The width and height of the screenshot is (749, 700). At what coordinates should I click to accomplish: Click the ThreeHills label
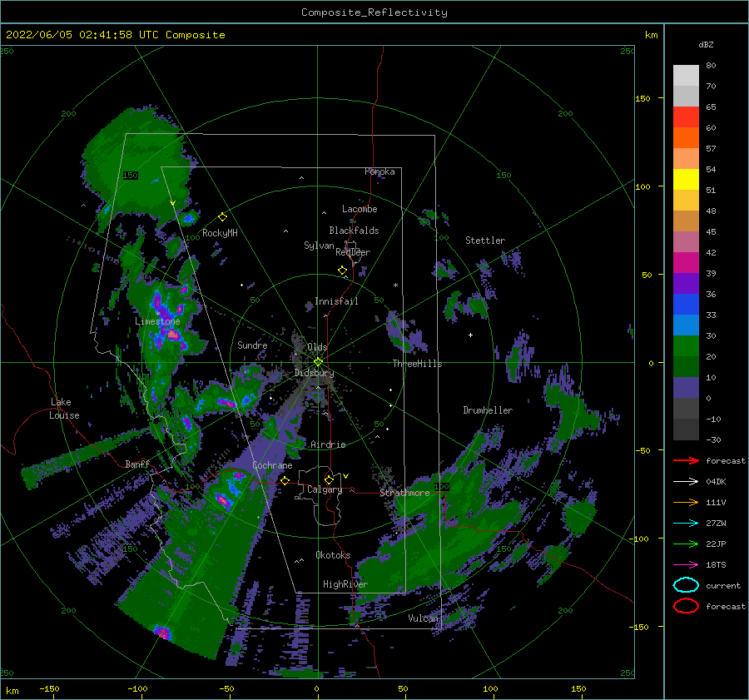(417, 364)
